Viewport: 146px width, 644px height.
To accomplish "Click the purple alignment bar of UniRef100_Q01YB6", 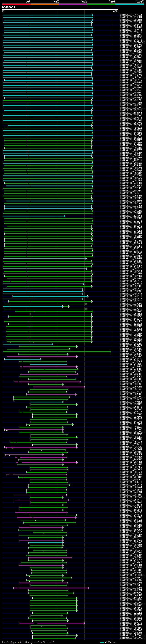I will tap(42, 357).
